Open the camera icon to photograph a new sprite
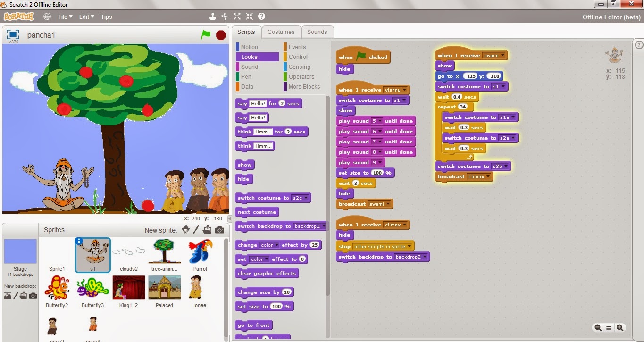 pos(219,230)
